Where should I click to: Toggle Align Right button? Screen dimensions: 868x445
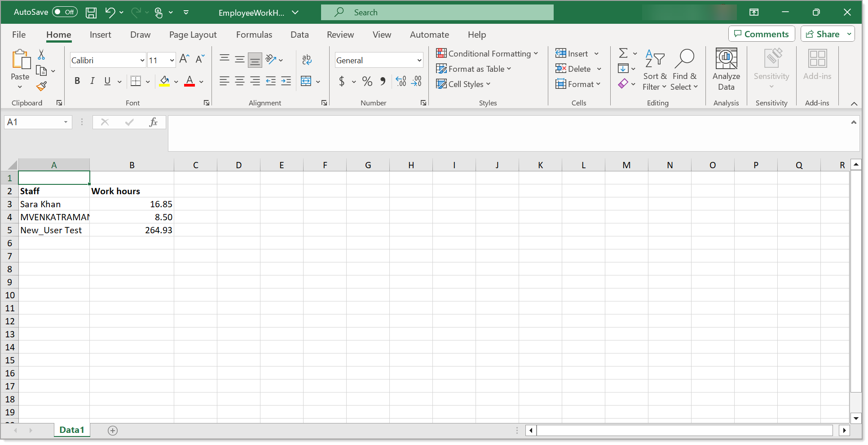pos(255,81)
